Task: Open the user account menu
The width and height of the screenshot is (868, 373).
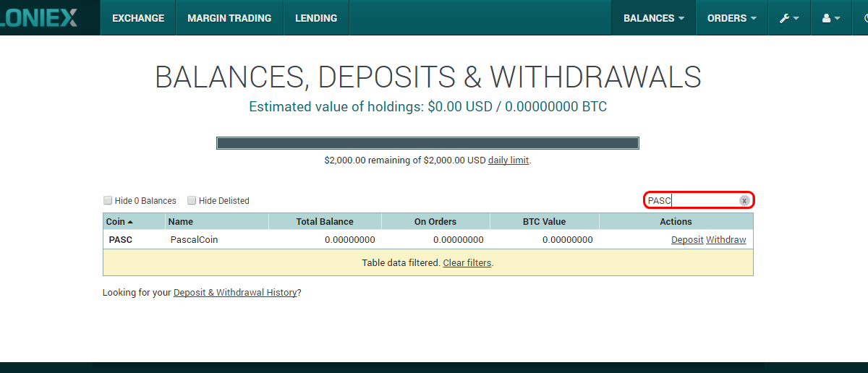Action: pos(831,18)
